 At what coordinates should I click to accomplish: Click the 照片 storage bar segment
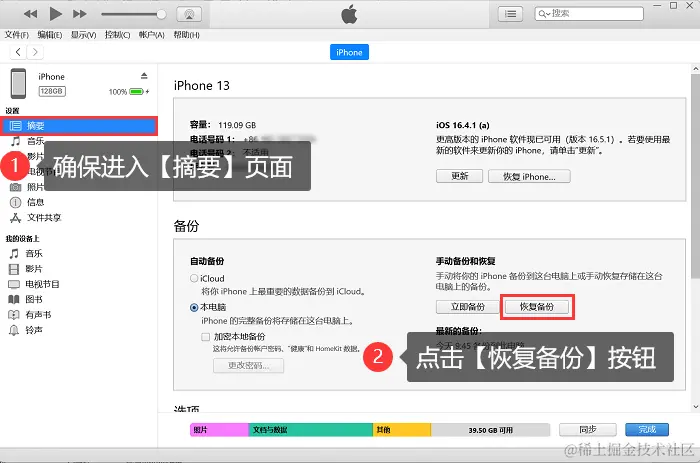click(219, 430)
